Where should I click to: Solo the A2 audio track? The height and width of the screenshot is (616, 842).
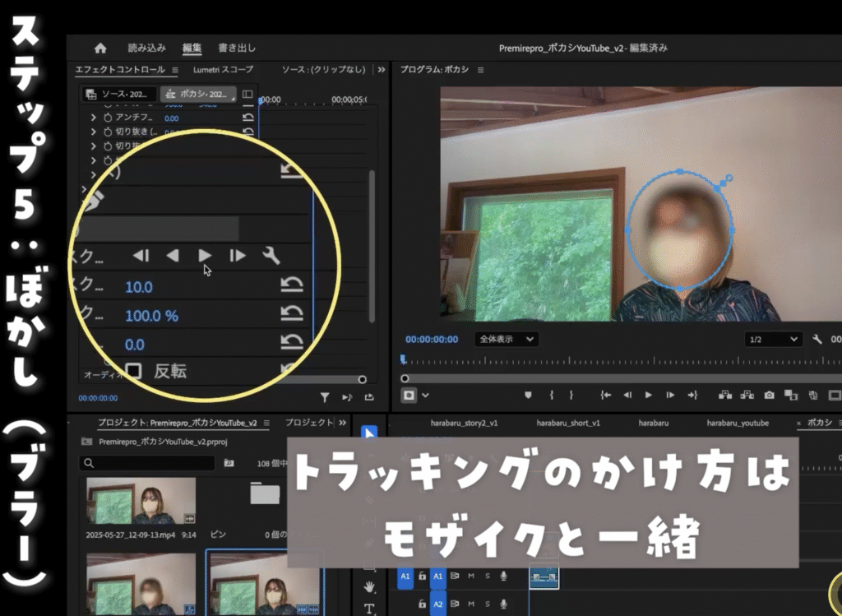tap(487, 604)
